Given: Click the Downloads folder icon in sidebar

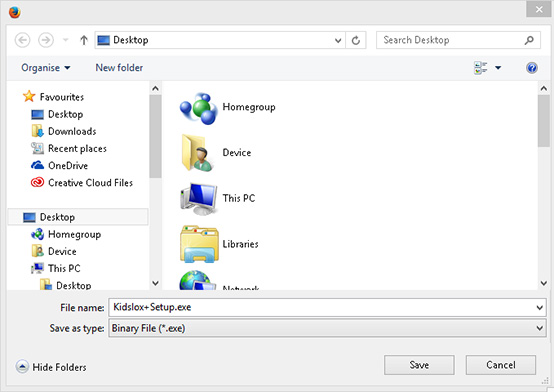Looking at the screenshot, I should click(37, 131).
